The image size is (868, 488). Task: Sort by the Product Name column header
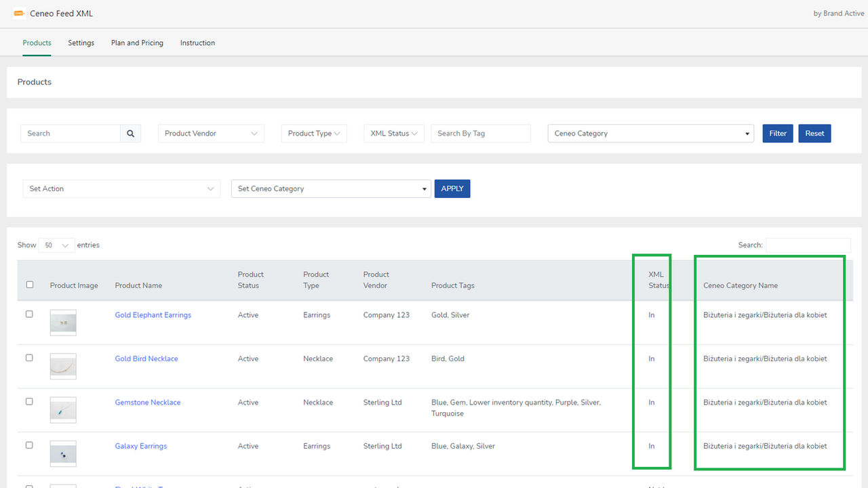point(138,285)
